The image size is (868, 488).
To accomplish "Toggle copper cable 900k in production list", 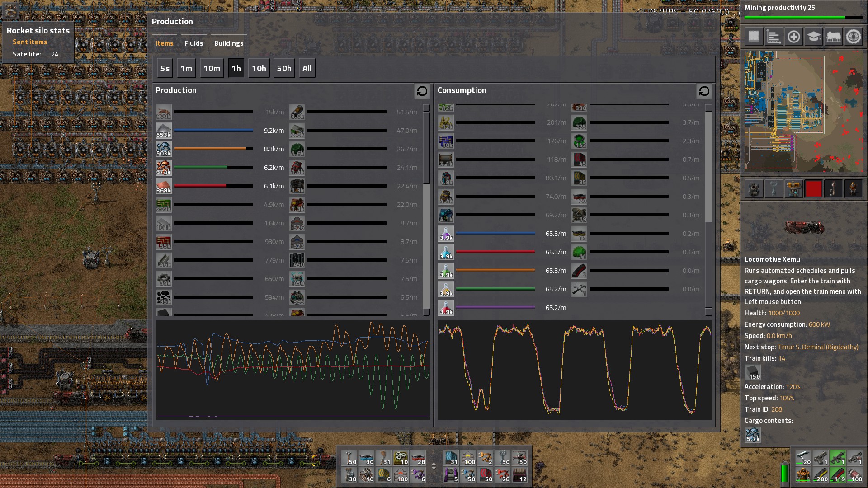I will click(164, 112).
